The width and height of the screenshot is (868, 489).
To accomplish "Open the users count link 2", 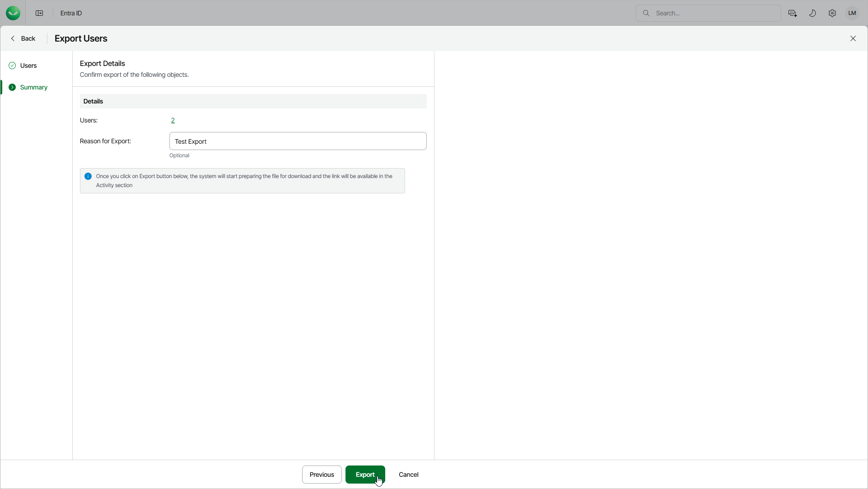I will pyautogui.click(x=173, y=120).
